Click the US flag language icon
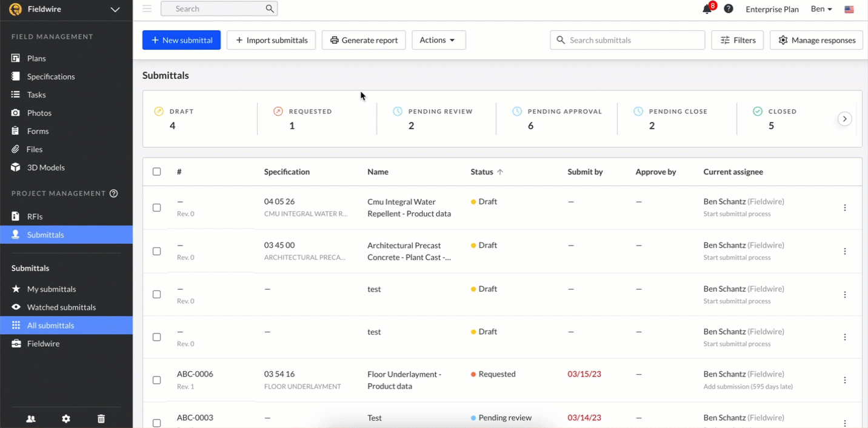 click(x=849, y=9)
